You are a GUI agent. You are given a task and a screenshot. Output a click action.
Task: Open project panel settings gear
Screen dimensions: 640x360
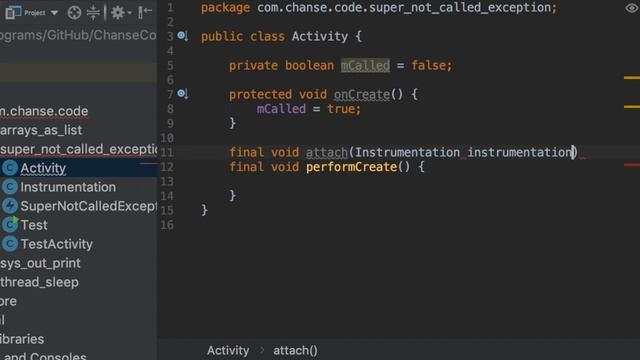tap(118, 13)
